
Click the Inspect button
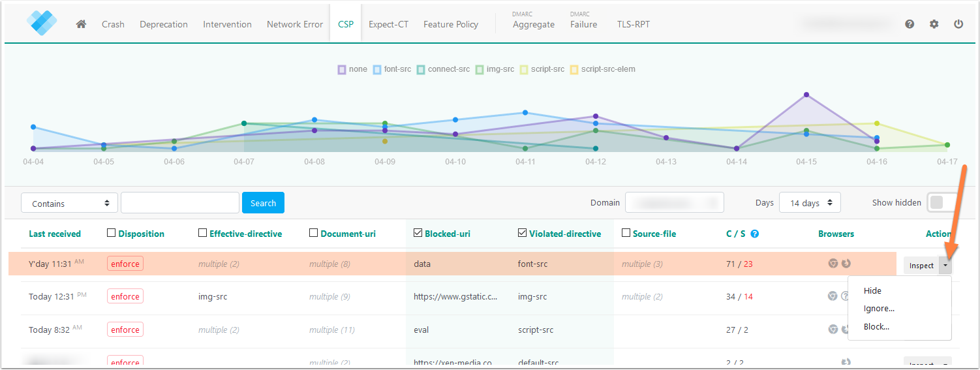(921, 266)
